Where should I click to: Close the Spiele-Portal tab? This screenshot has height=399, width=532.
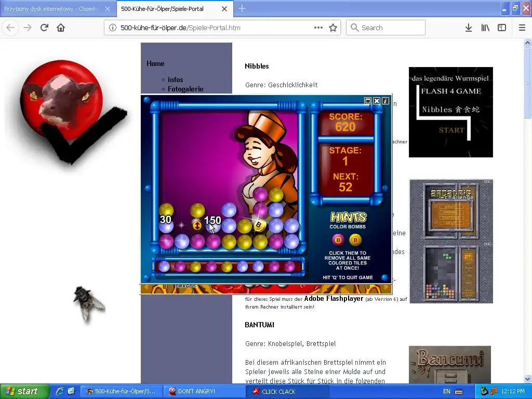pos(224,9)
